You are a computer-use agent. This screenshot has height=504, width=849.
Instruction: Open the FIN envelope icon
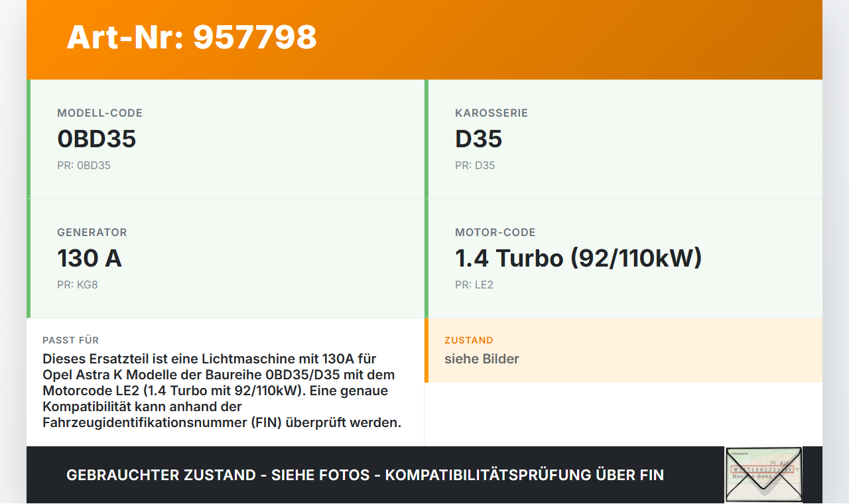[763, 475]
